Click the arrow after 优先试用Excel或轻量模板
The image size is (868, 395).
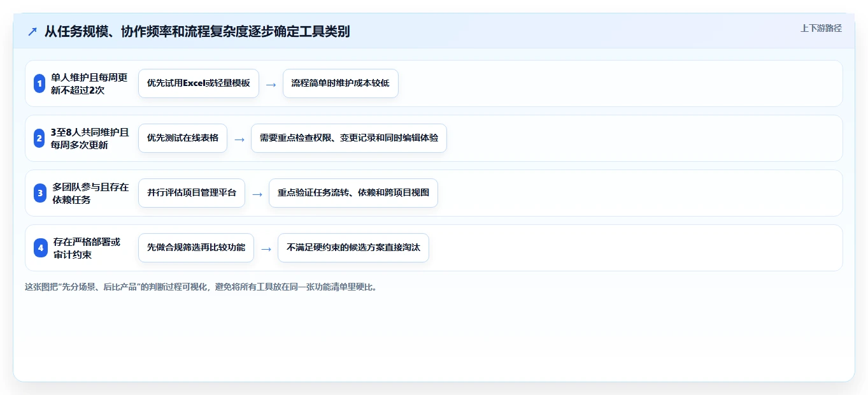coord(271,84)
